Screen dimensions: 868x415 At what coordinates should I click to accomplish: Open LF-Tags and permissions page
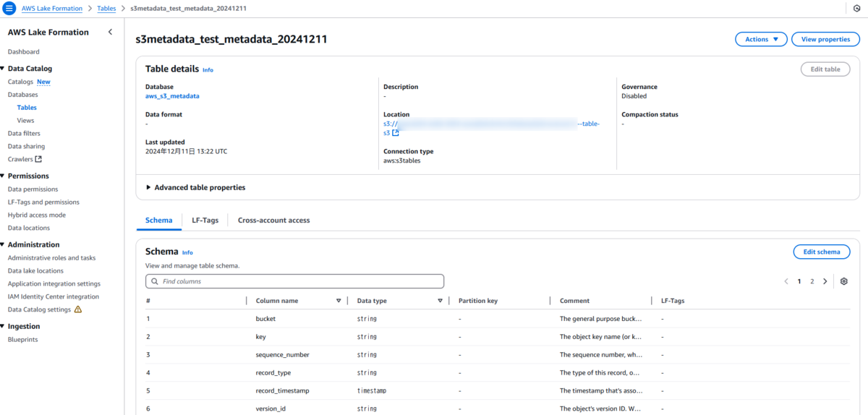tap(43, 202)
